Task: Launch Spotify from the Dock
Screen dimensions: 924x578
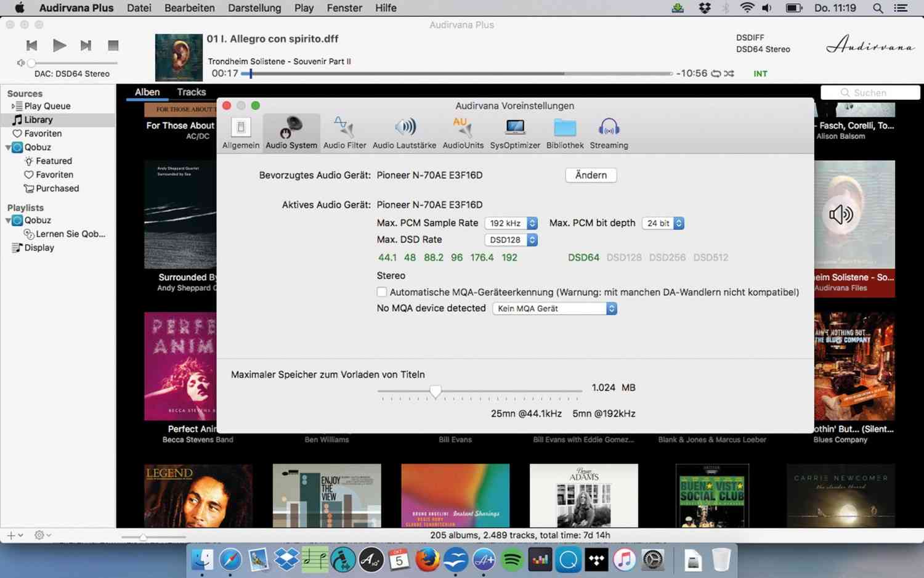Action: (512, 560)
